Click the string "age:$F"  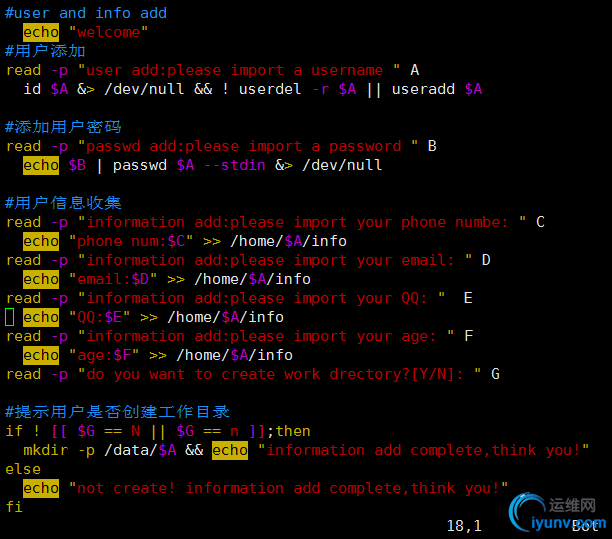(104, 355)
